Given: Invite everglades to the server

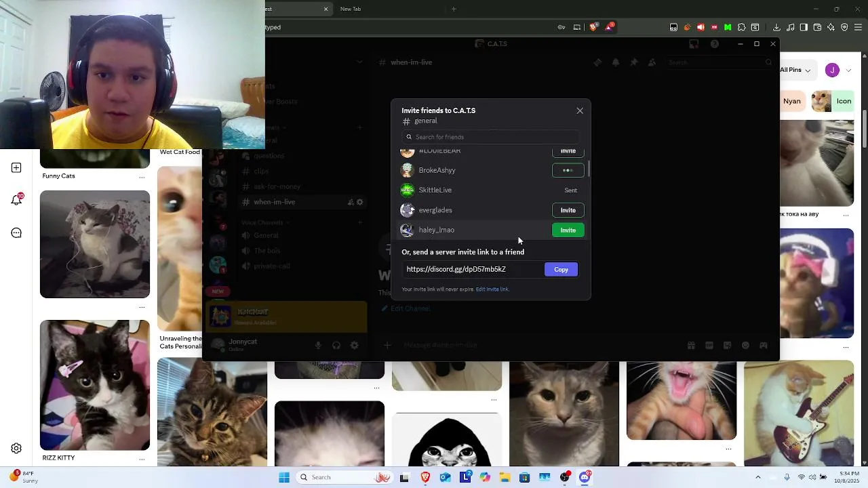Looking at the screenshot, I should 568,210.
